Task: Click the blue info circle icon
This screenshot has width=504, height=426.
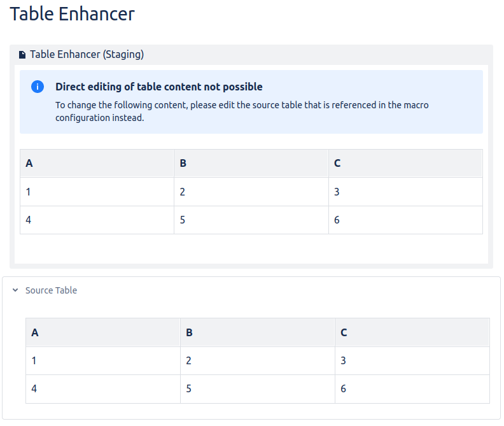Action: pos(38,87)
